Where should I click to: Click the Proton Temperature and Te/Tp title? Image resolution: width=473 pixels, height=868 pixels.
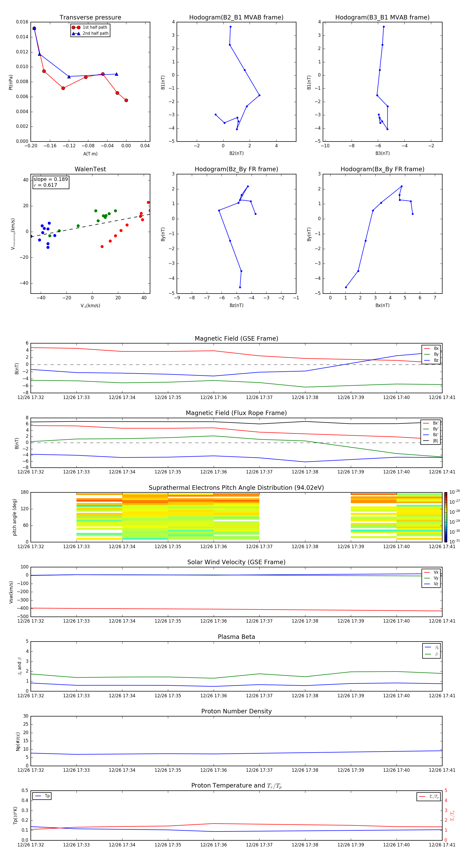tap(236, 786)
